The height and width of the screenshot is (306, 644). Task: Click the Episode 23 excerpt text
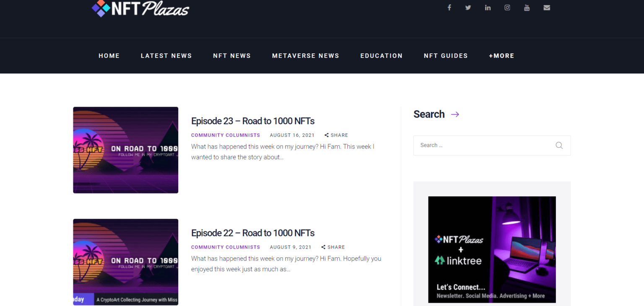coord(283,152)
